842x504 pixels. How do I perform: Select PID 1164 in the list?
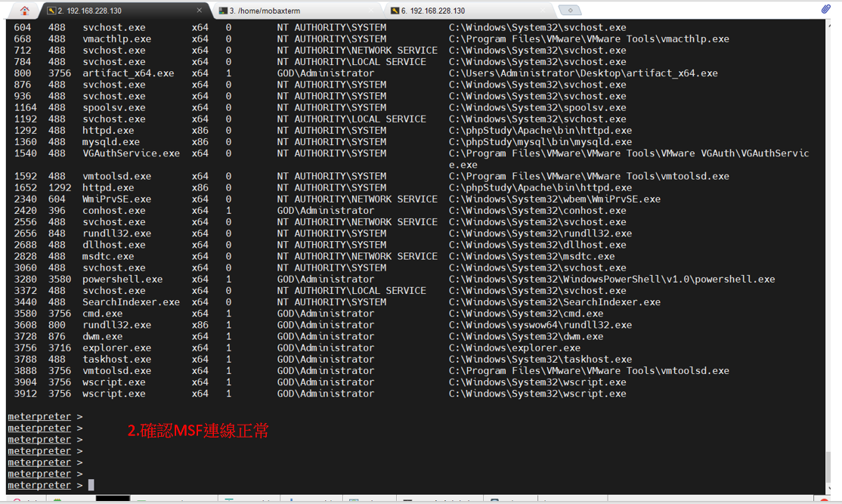pyautogui.click(x=25, y=107)
